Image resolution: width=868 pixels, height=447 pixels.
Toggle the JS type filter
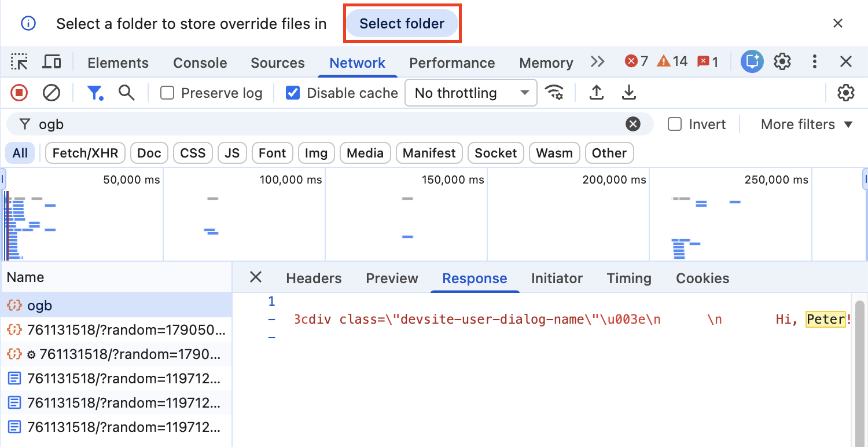232,153
